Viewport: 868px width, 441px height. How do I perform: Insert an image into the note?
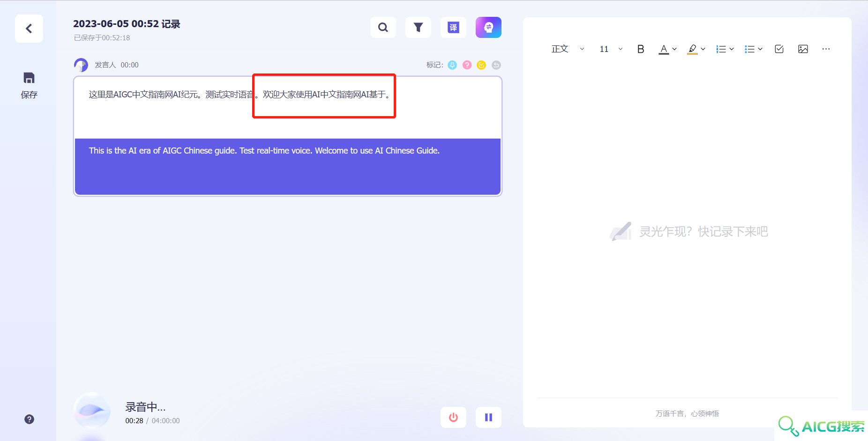803,49
